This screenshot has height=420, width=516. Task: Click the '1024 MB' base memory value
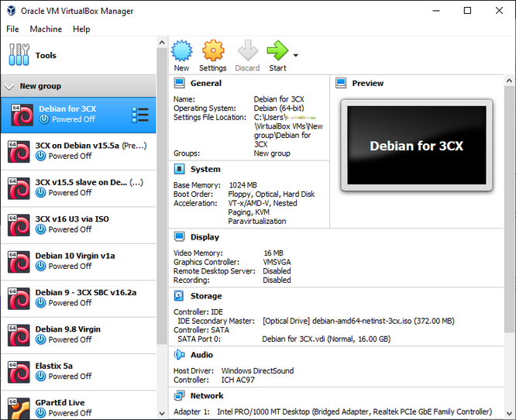point(243,185)
